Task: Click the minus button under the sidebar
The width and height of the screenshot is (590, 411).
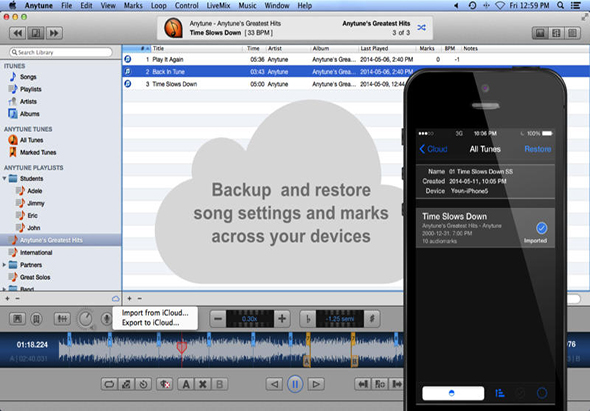Action: 17,298
